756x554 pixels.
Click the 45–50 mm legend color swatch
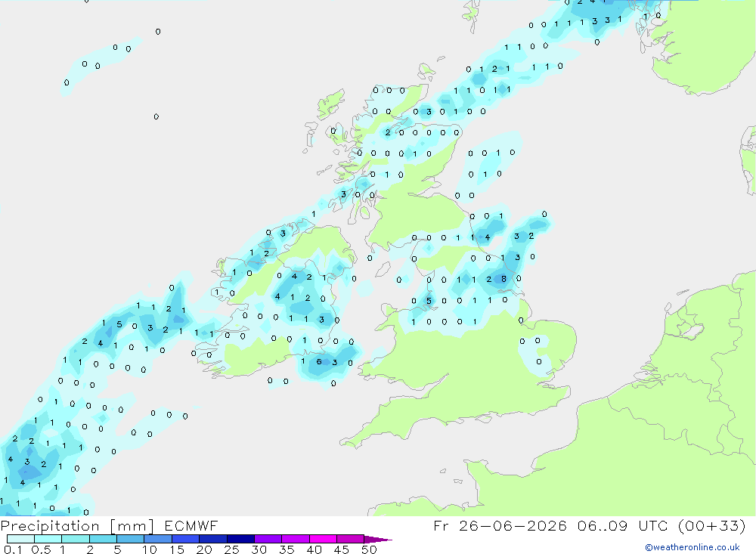coord(351,539)
